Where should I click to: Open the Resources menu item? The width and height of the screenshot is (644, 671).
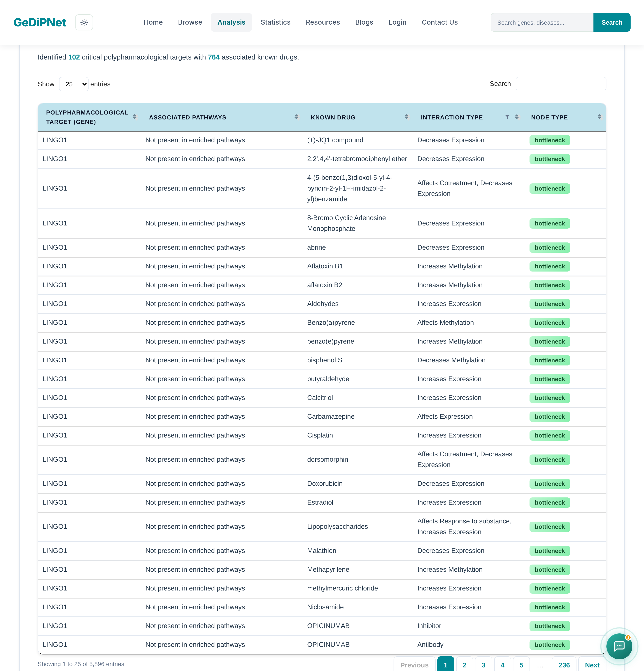(323, 22)
